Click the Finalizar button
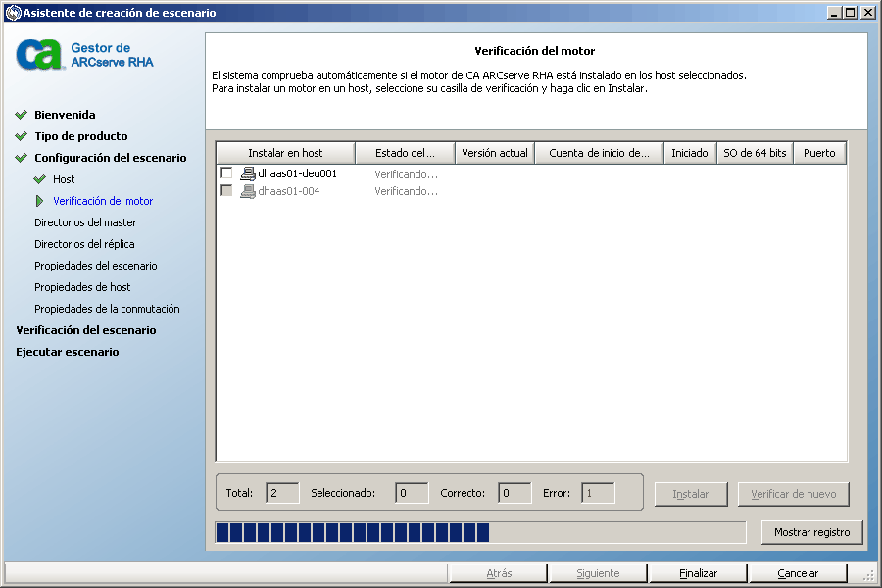 (697, 572)
